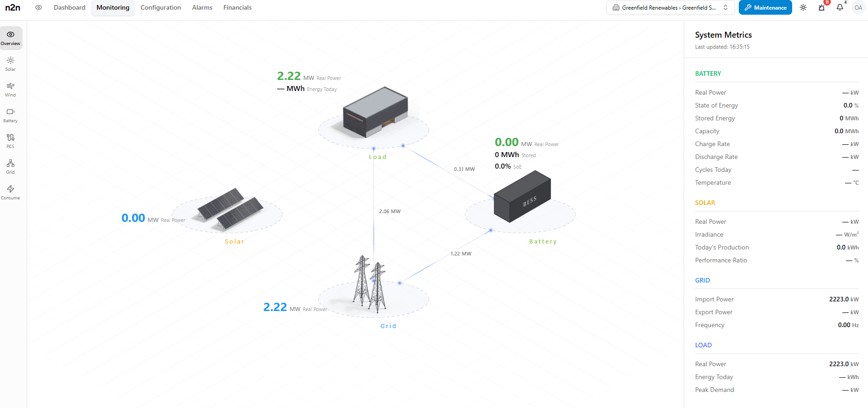868x408 pixels.
Task: Switch to the Configuration tab
Action: click(160, 7)
